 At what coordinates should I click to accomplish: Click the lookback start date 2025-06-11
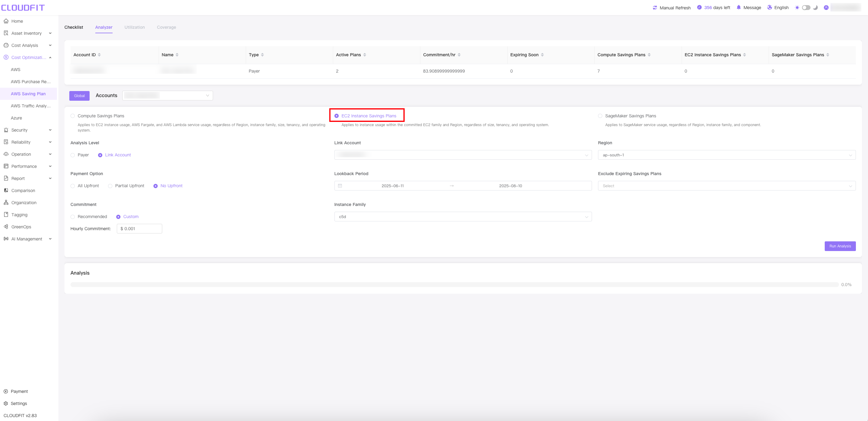click(x=393, y=186)
